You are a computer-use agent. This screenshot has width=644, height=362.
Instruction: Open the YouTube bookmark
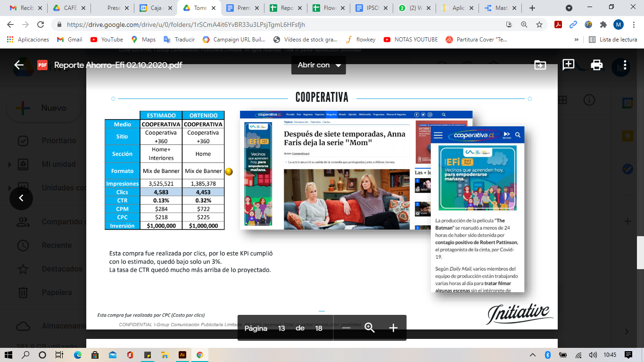click(x=107, y=40)
